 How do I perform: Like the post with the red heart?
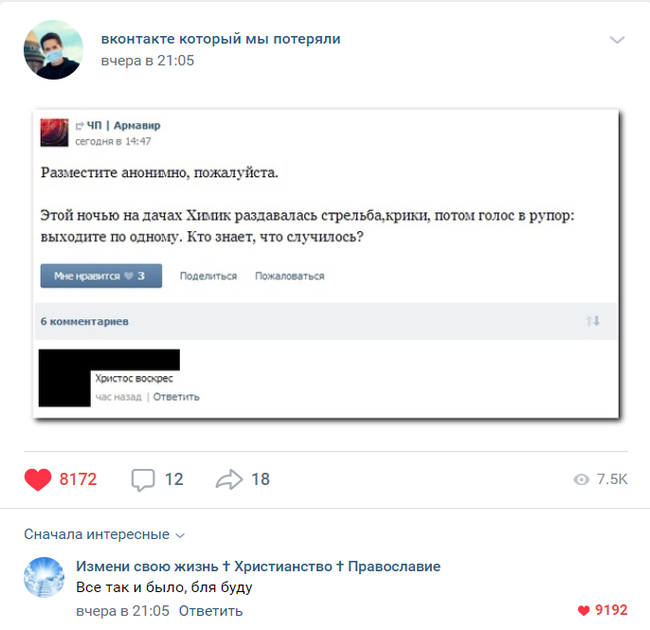[x=38, y=479]
